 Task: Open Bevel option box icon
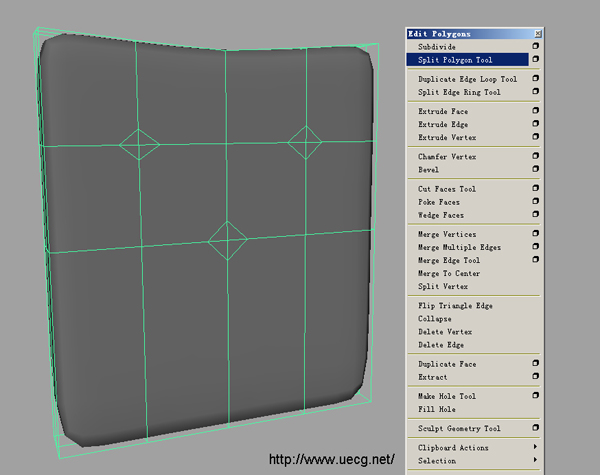pos(535,168)
